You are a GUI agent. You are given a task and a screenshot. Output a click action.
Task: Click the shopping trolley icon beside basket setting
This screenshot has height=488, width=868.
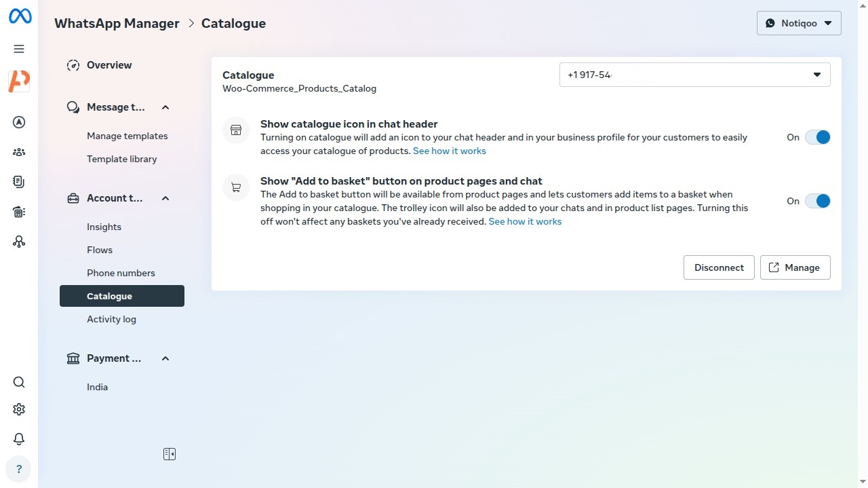pos(236,187)
